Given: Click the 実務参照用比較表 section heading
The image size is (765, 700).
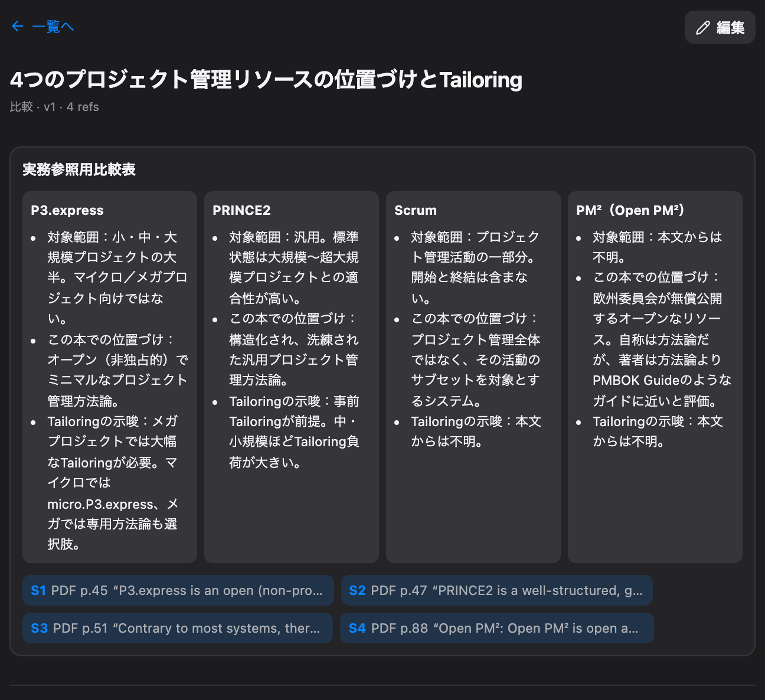Looking at the screenshot, I should point(79,169).
